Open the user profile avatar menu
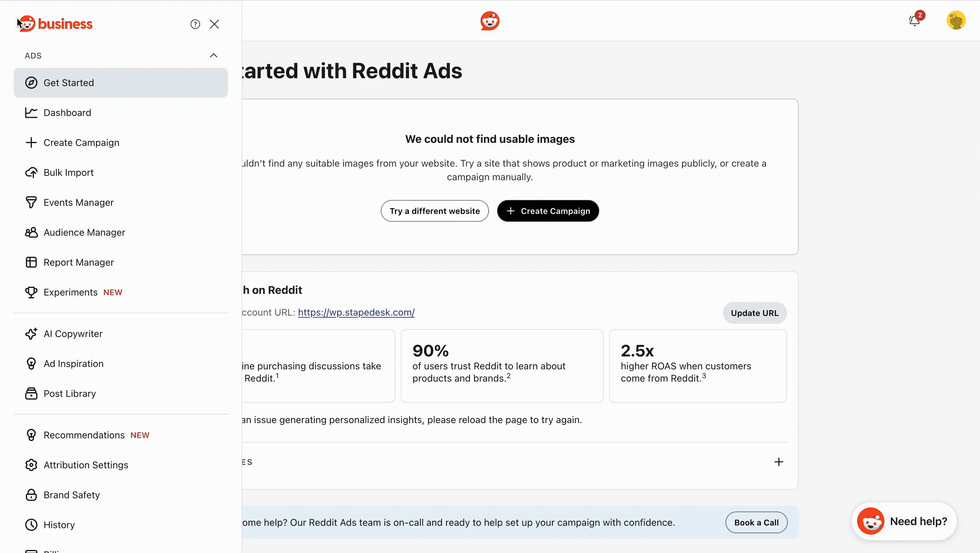This screenshot has width=980, height=553. (955, 20)
